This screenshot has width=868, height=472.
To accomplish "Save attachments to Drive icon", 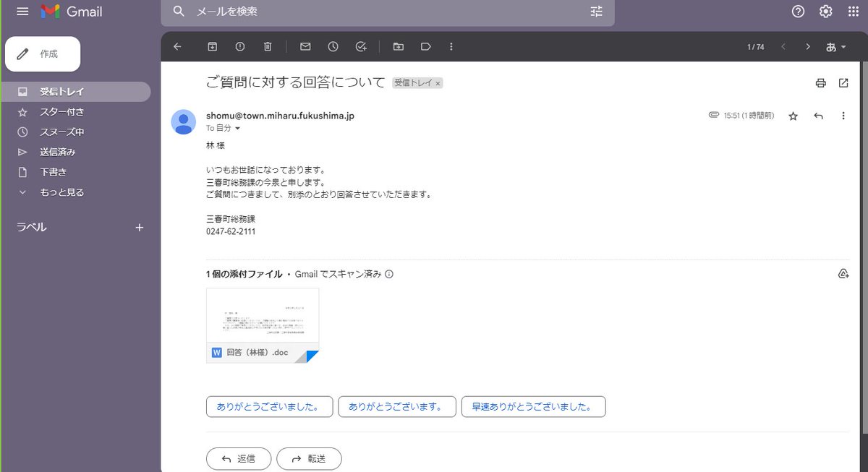I will 843,274.
